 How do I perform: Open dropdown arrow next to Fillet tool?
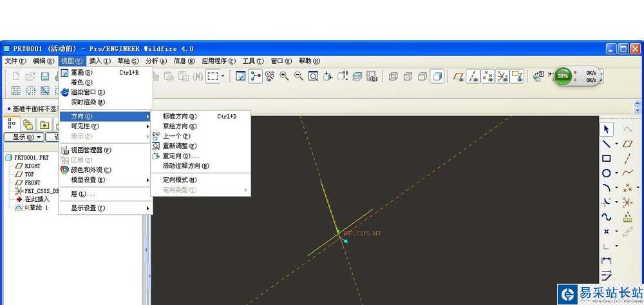coord(616,202)
